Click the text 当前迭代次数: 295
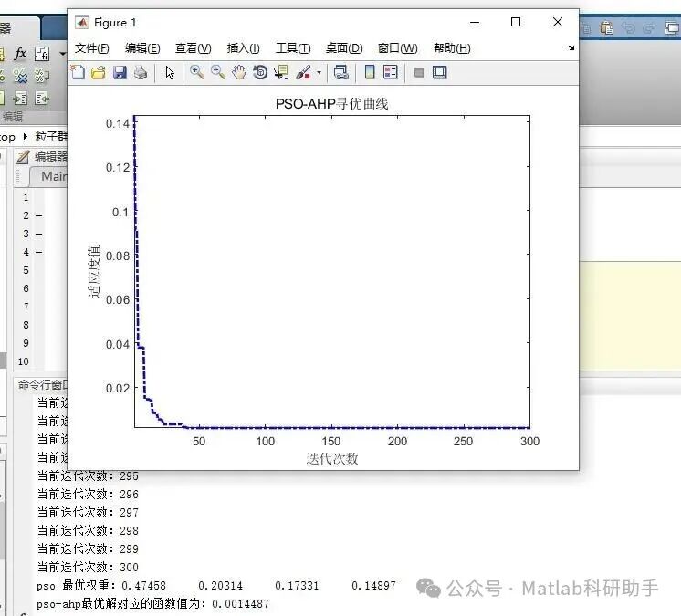The width and height of the screenshot is (681, 616). point(88,475)
